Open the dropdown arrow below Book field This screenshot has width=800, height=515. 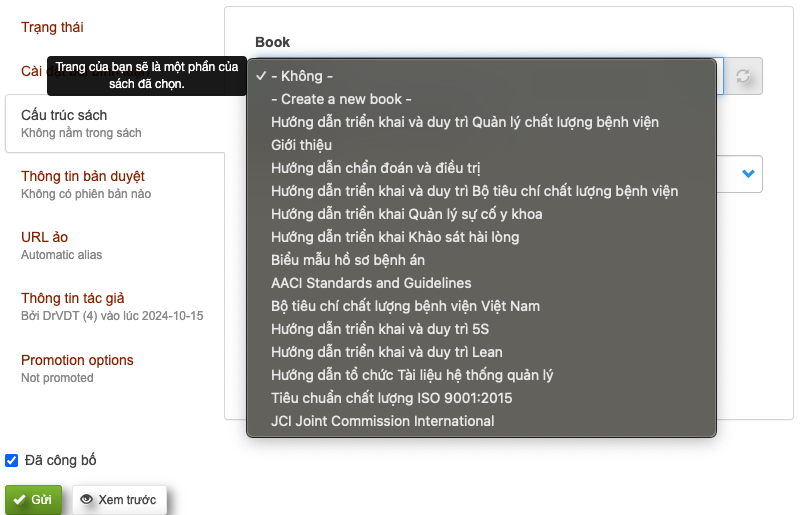click(747, 174)
